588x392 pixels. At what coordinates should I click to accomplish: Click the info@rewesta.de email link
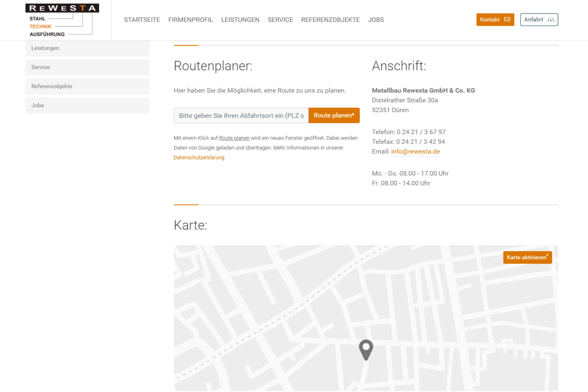point(415,151)
